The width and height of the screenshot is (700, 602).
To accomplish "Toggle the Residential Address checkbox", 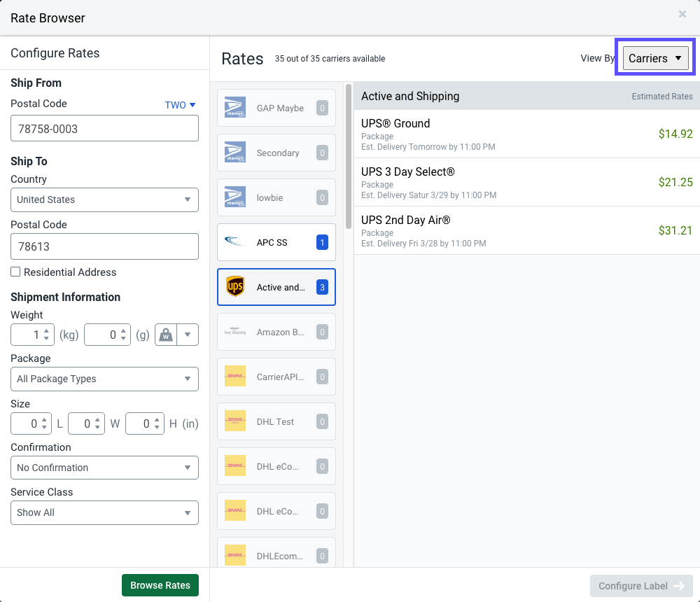I will 15,272.
